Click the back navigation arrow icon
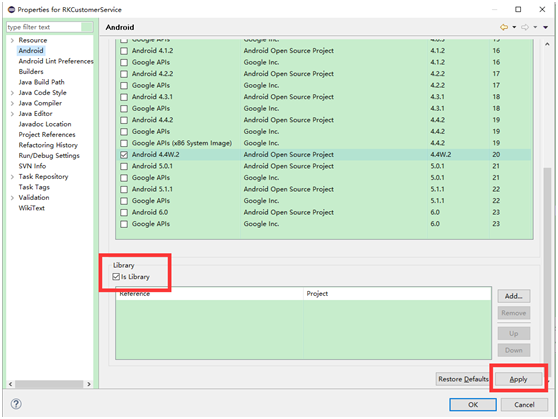 (x=504, y=27)
